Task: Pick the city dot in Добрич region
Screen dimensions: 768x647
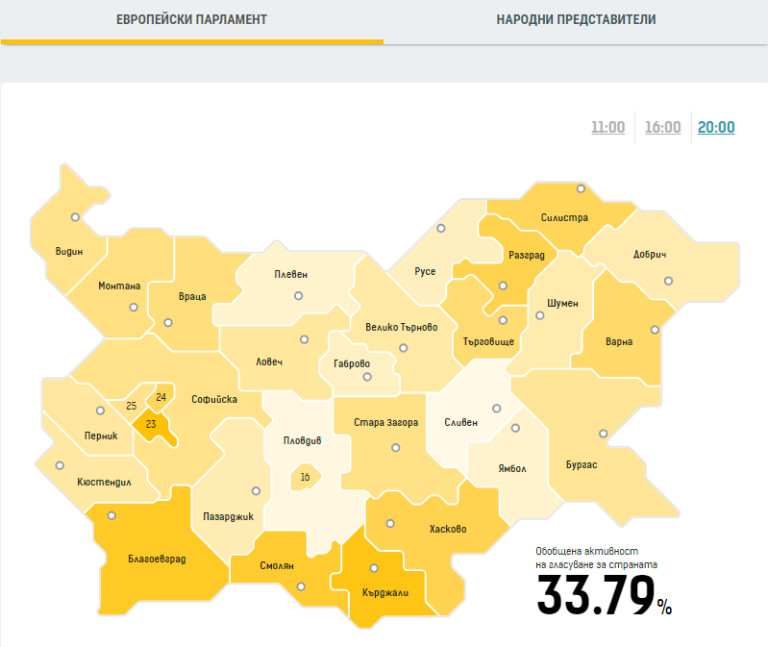Action: point(668,281)
